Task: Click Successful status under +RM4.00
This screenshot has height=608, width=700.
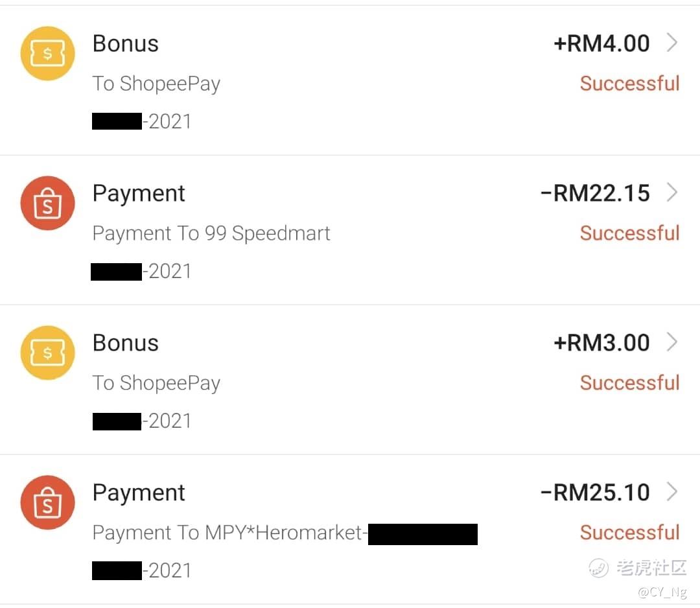Action: coord(629,84)
